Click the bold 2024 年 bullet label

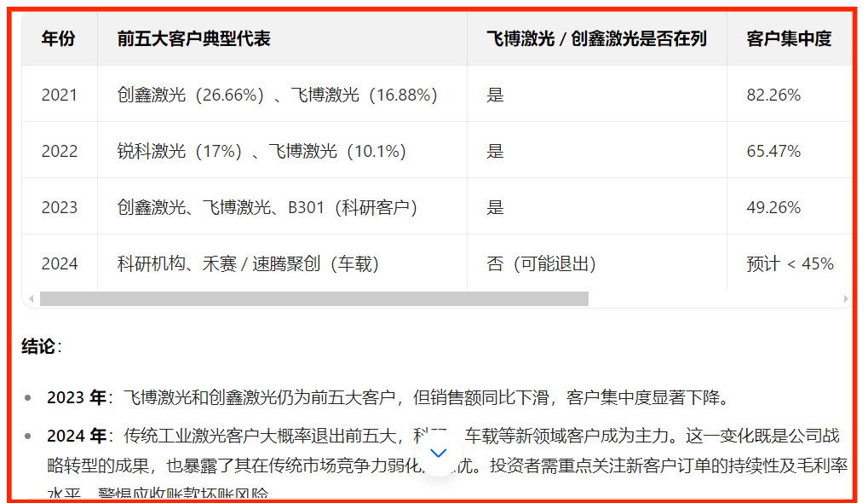click(x=77, y=436)
